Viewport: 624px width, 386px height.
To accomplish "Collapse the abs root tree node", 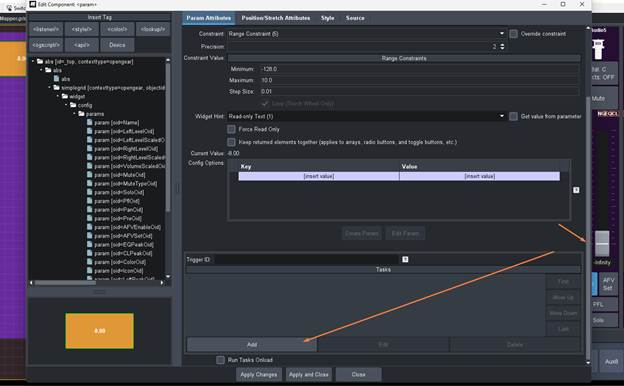I will coord(33,61).
